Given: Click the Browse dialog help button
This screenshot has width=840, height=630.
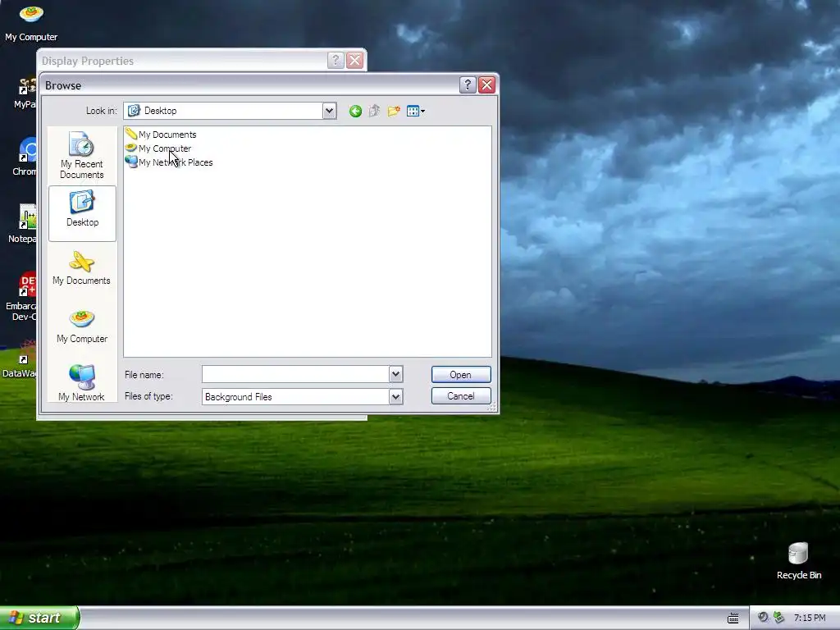Looking at the screenshot, I should click(x=468, y=84).
